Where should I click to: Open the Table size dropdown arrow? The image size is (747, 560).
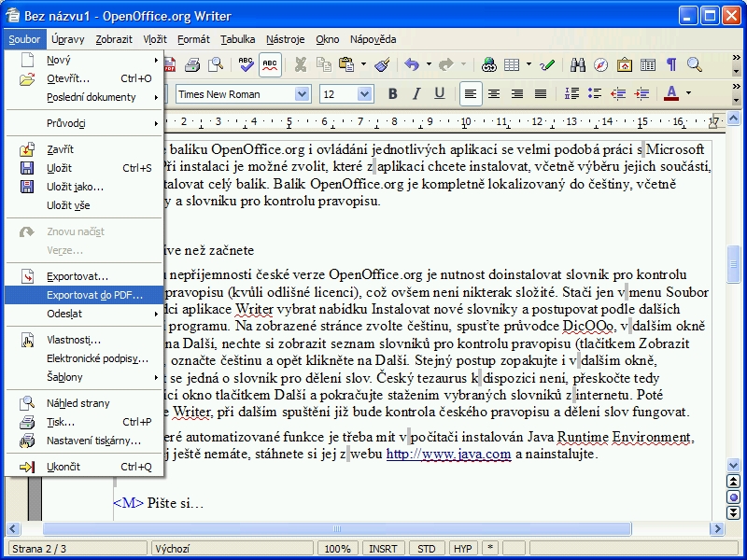click(529, 64)
